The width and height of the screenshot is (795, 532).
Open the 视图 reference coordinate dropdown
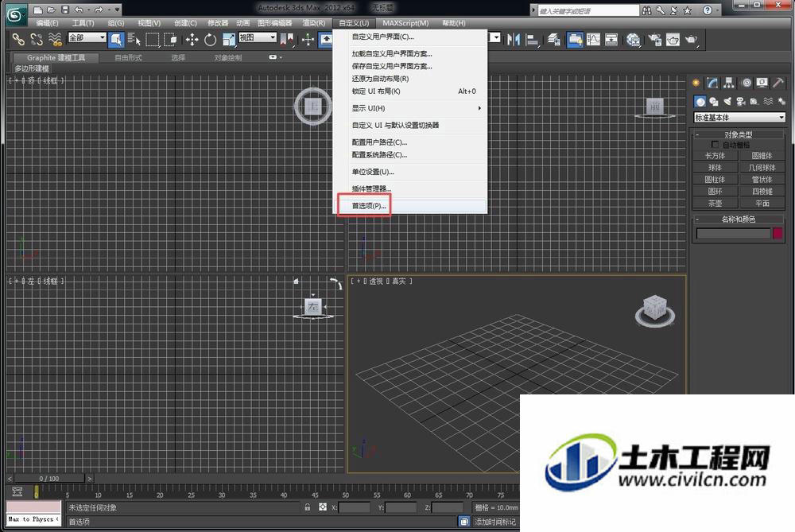click(258, 37)
